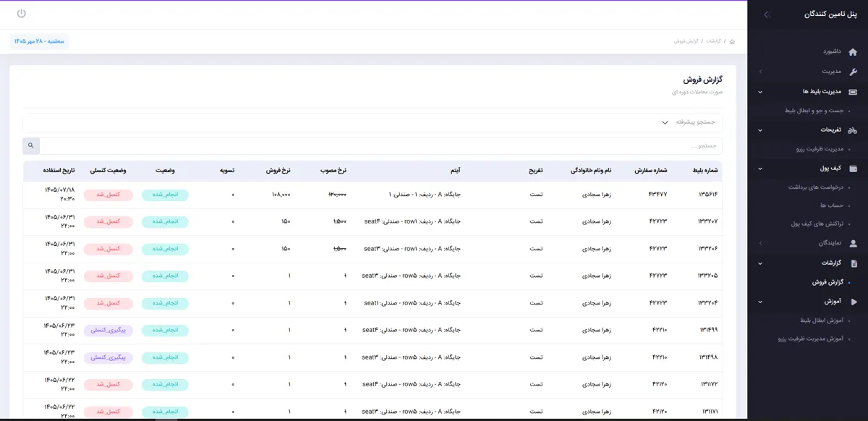Click انجام_شده badge in ticket ۱۳۳۲۰۷ row
The image size is (868, 421).
165,222
